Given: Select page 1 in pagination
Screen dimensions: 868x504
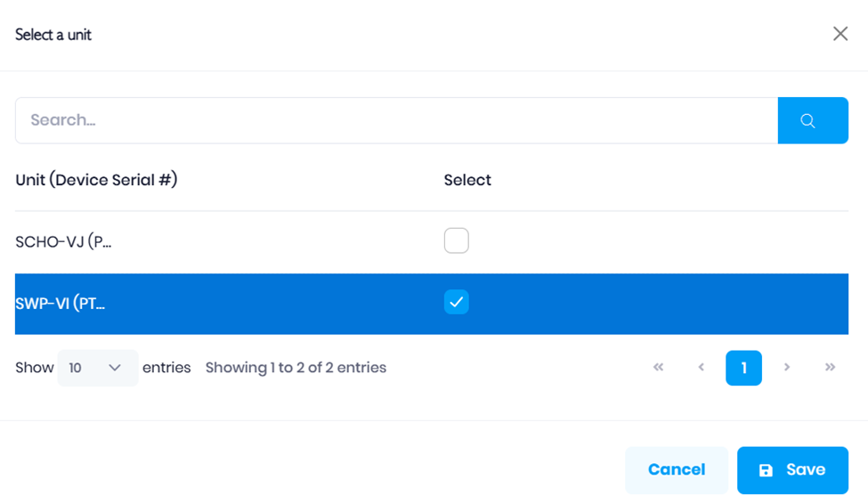Looking at the screenshot, I should point(743,368).
